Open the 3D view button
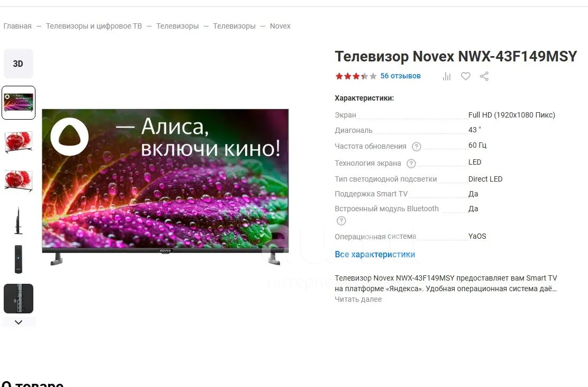This screenshot has height=387, width=588. coord(19,64)
